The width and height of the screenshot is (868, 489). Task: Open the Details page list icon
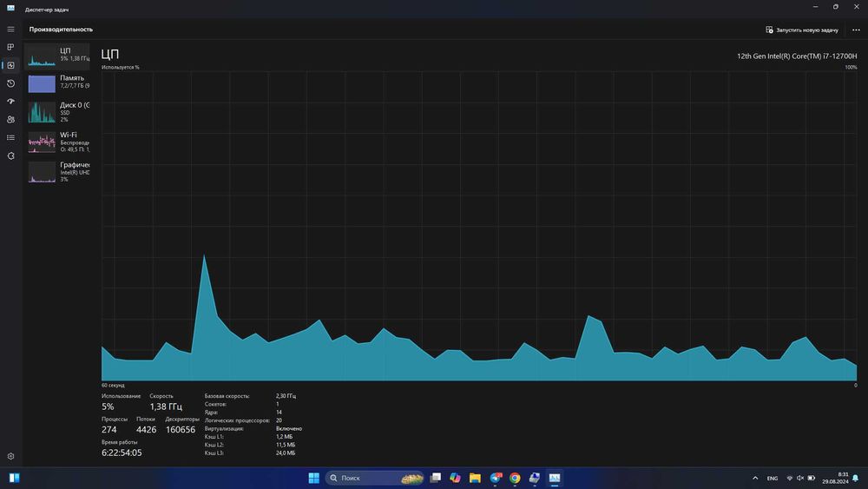pos(10,138)
